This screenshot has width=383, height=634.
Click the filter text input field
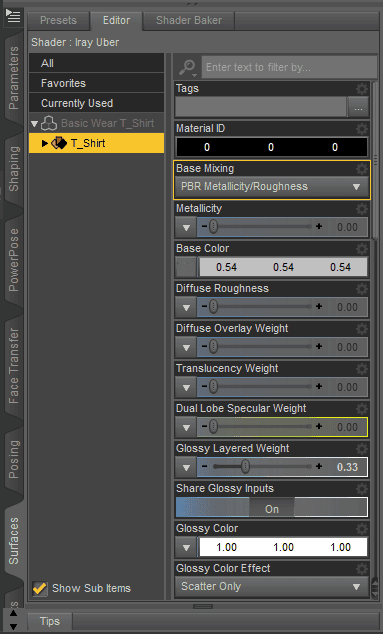290,67
